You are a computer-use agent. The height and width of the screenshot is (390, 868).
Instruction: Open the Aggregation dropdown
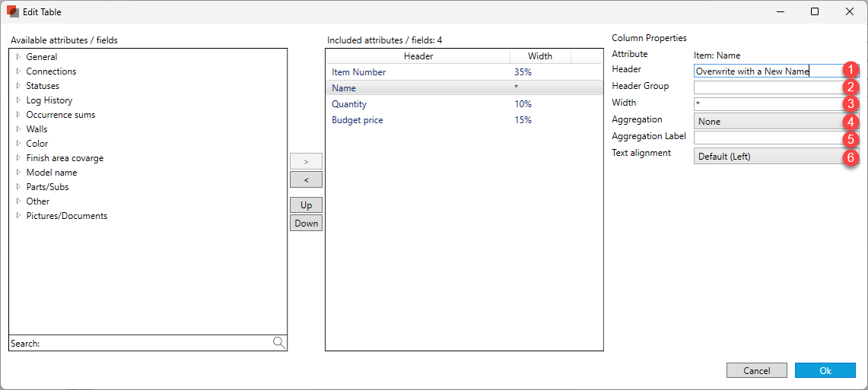point(768,122)
